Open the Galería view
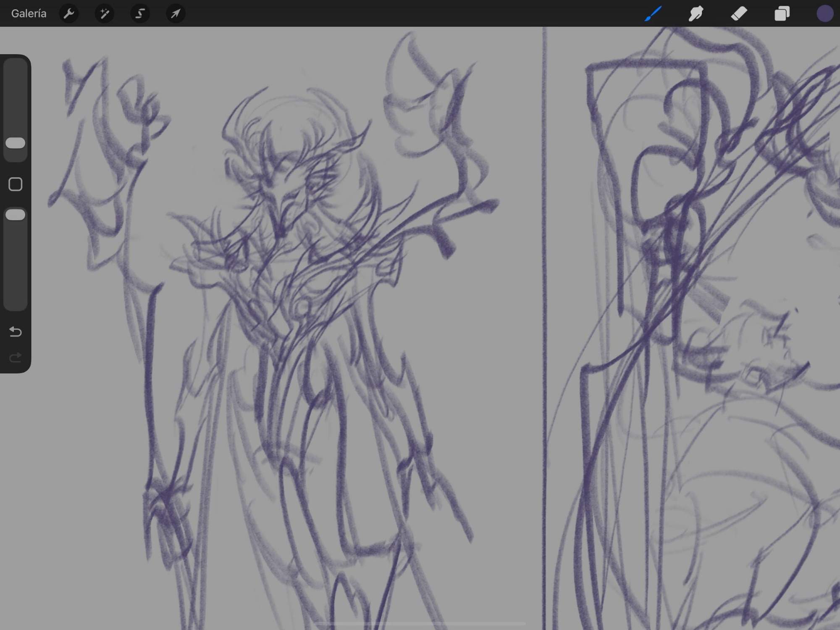The height and width of the screenshot is (630, 840). 29,13
